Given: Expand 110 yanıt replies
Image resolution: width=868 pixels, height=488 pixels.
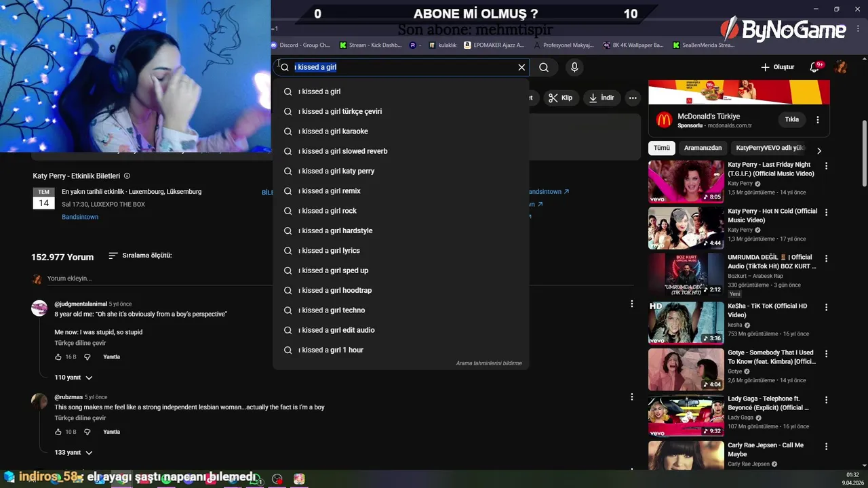Looking at the screenshot, I should click(x=73, y=378).
